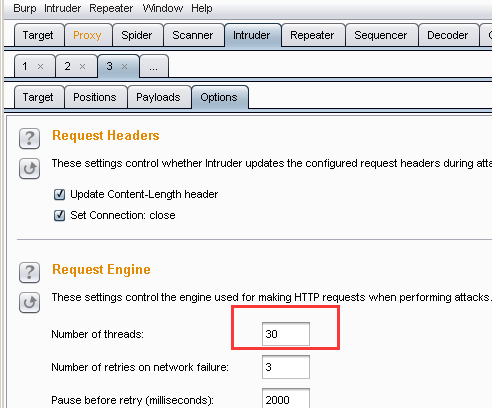Open a new Intruder tab via ellipsis

pyautogui.click(x=154, y=67)
